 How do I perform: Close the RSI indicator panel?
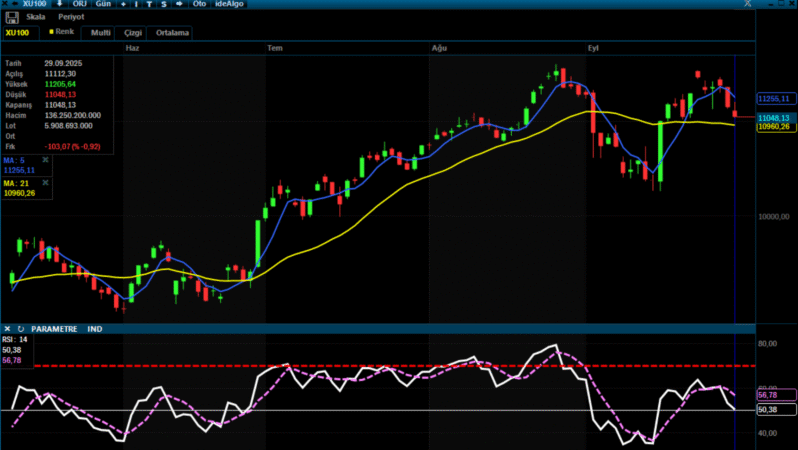7,328
